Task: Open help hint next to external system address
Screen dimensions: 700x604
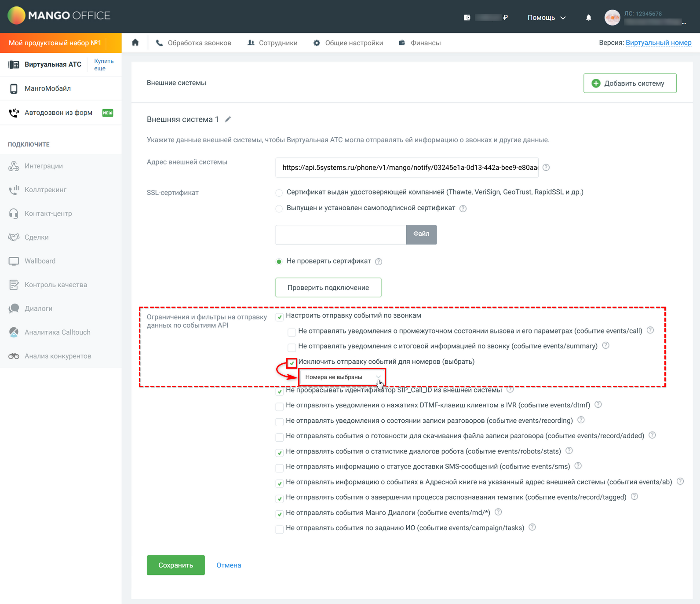Action: click(546, 168)
